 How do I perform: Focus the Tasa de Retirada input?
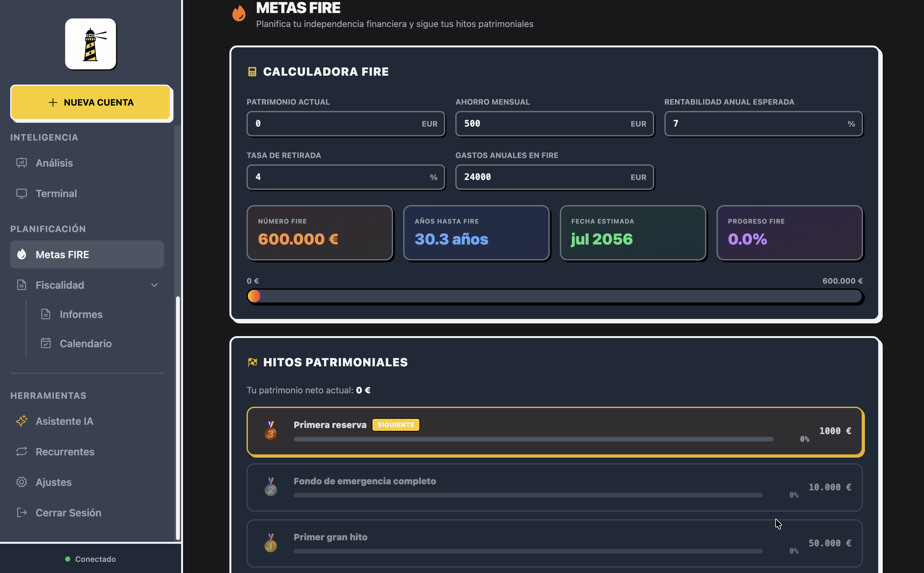click(x=346, y=177)
